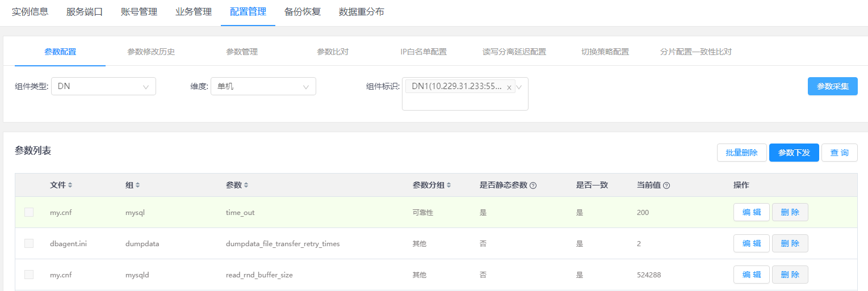868x291 pixels.
Task: Click 编辑 for the time_out parameter
Action: (751, 212)
